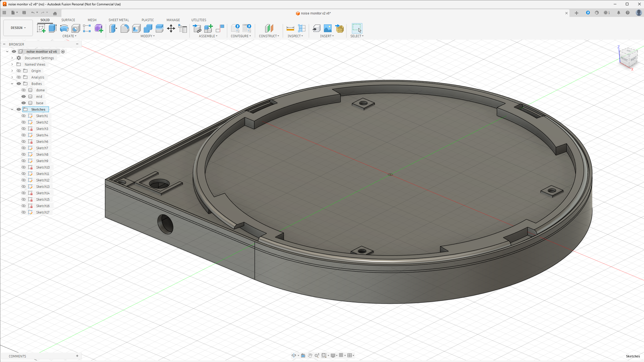Expand the Origin folder
Image resolution: width=644 pixels, height=362 pixels.
tap(12, 71)
